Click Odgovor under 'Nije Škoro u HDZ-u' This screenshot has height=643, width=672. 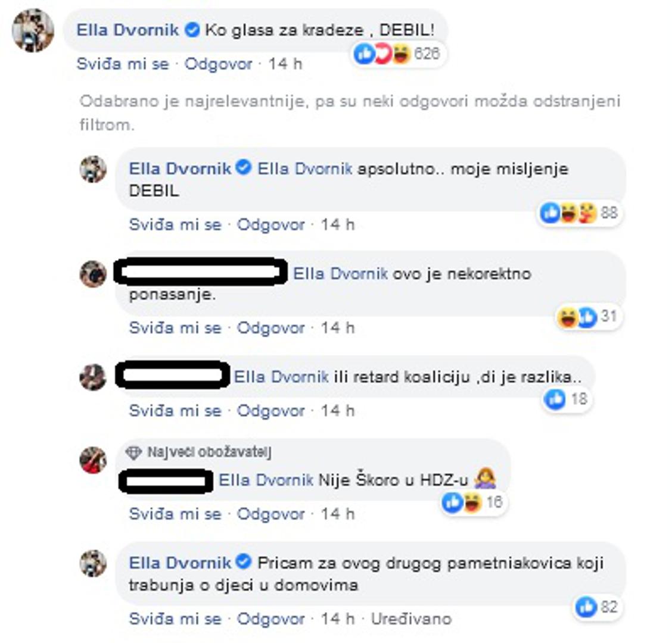[x=271, y=514]
